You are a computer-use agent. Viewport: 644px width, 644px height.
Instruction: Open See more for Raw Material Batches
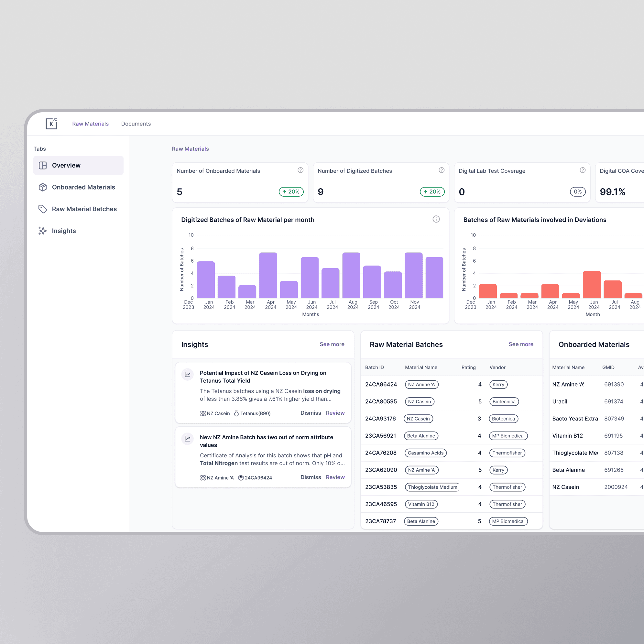[521, 344]
